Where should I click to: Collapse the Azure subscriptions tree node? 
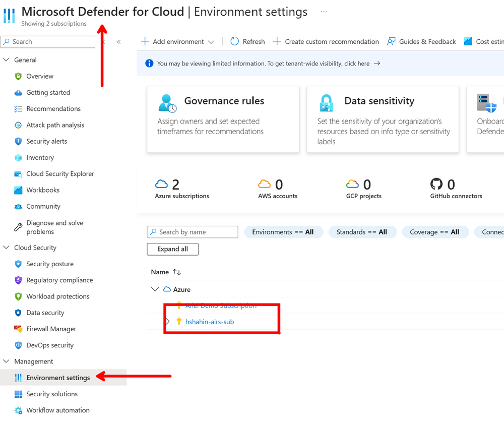click(155, 289)
